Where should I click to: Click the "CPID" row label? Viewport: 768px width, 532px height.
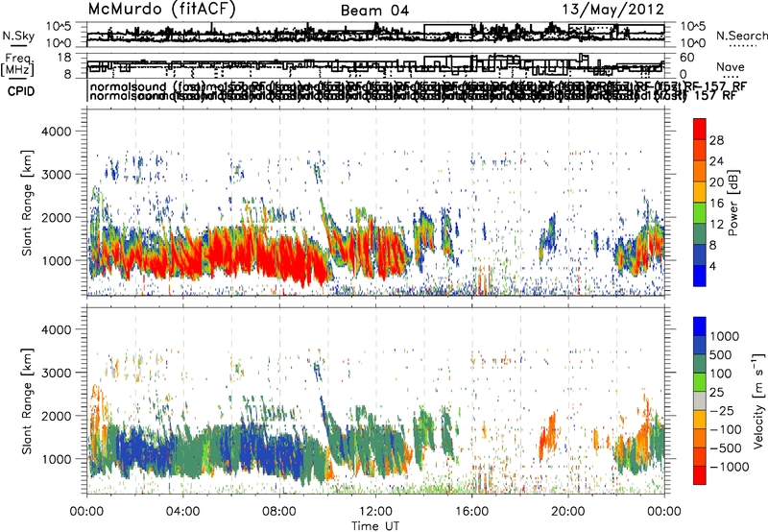[21, 91]
